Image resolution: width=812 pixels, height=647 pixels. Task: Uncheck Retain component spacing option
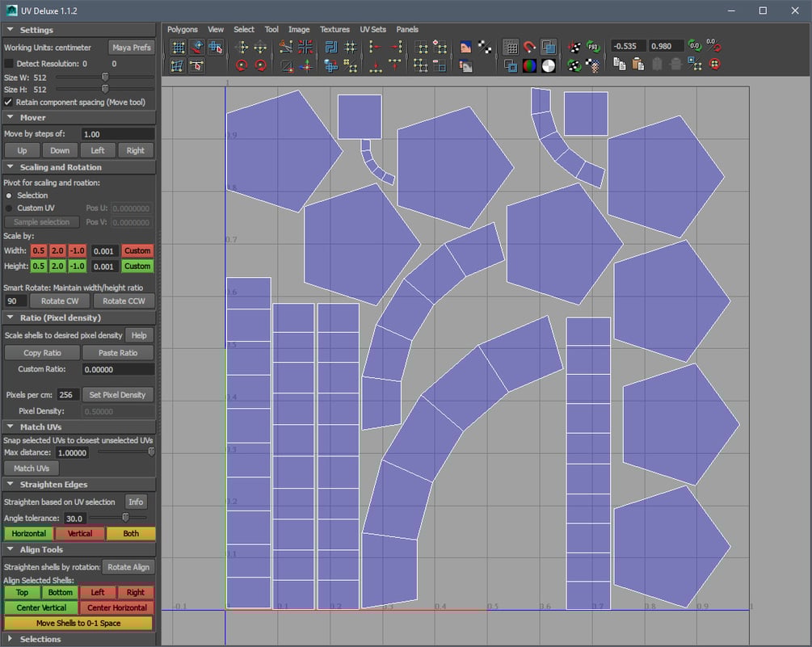point(8,103)
